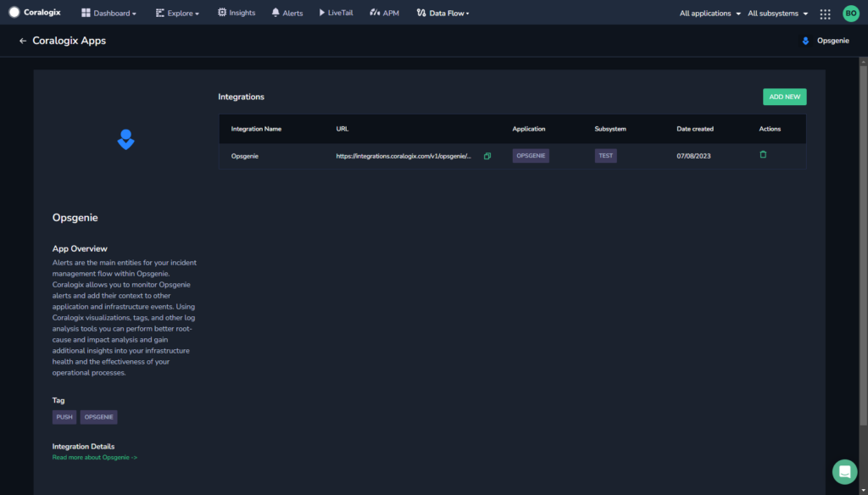The width and height of the screenshot is (868, 495).
Task: Click the Data Flow icon
Action: [421, 12]
